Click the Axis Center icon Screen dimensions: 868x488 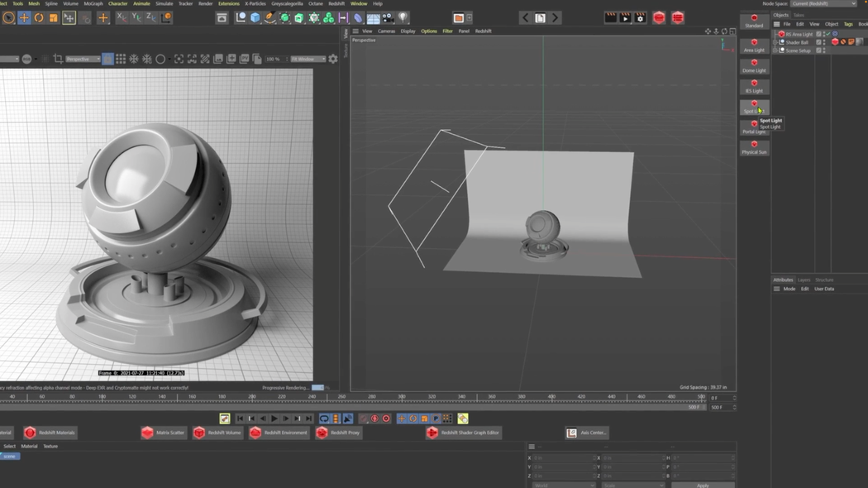(x=587, y=432)
